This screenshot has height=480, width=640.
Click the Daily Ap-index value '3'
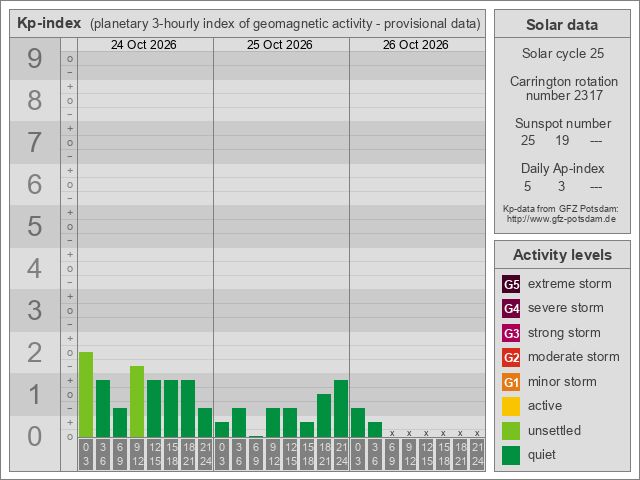point(562,187)
